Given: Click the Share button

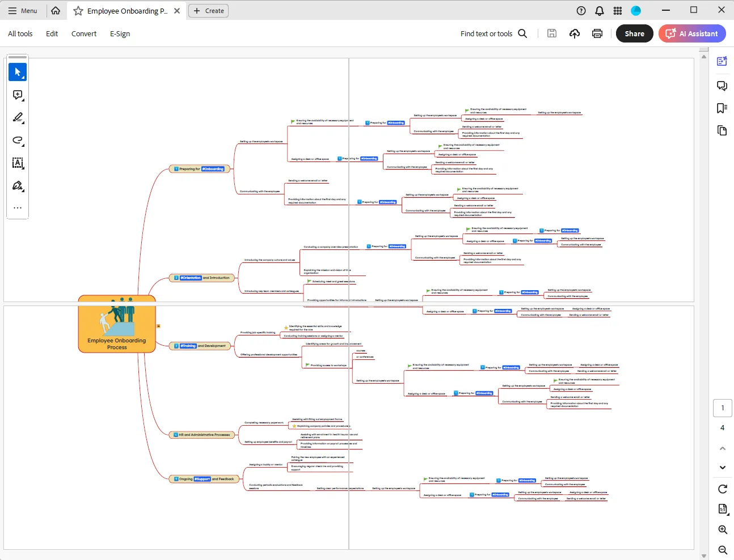Looking at the screenshot, I should click(634, 33).
